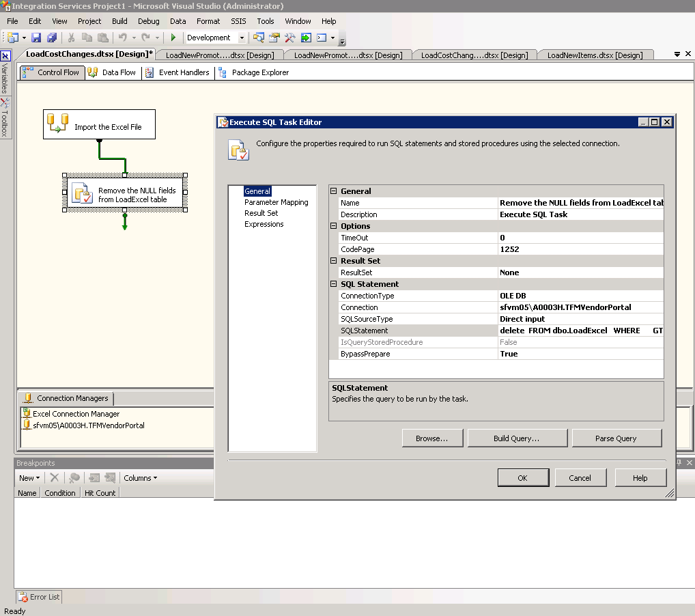This screenshot has width=695, height=616.
Task: Click the Save All toolbar icon
Action: [x=51, y=38]
